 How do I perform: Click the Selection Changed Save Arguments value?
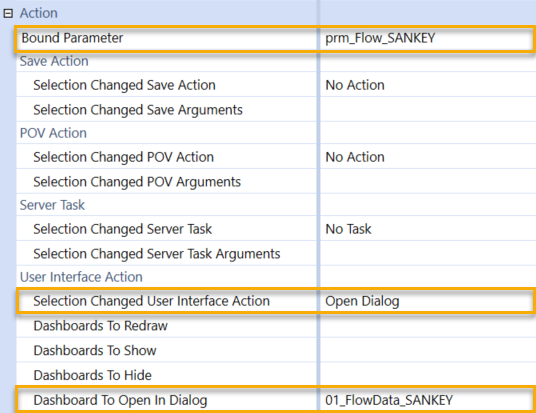[428, 110]
